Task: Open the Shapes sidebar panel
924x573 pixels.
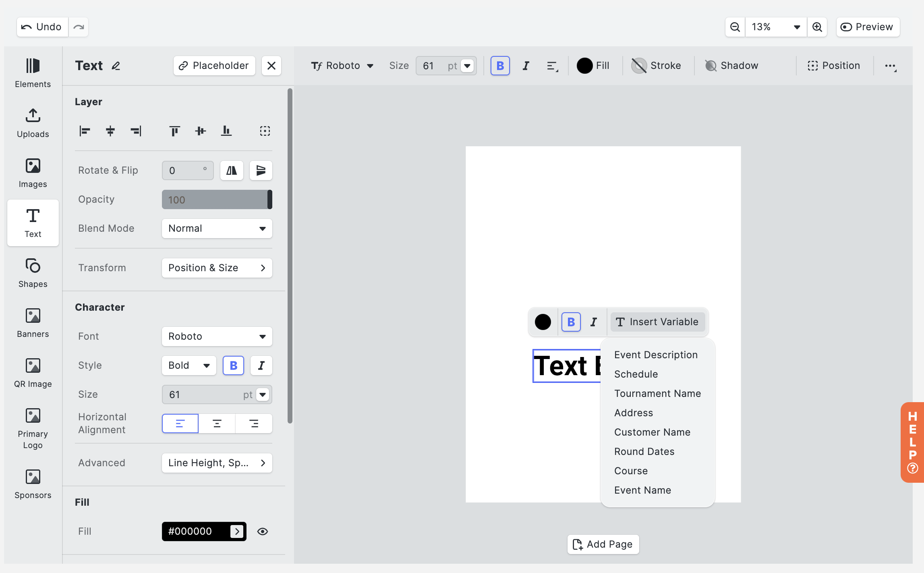Action: (33, 272)
